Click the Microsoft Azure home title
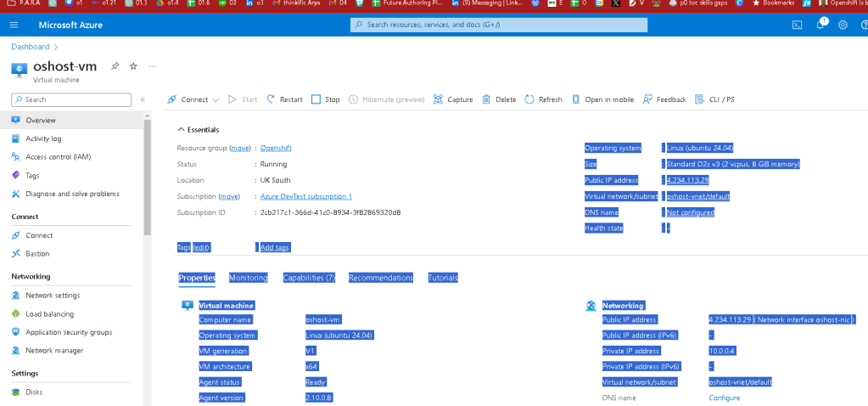This screenshot has height=406, width=868. pyautogui.click(x=70, y=25)
